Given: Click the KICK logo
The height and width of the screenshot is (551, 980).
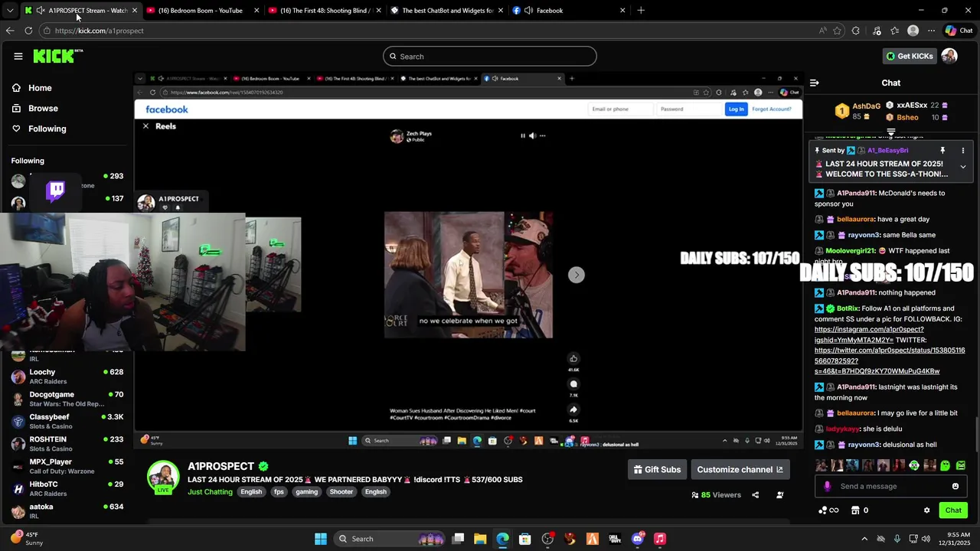Looking at the screenshot, I should click(x=57, y=56).
